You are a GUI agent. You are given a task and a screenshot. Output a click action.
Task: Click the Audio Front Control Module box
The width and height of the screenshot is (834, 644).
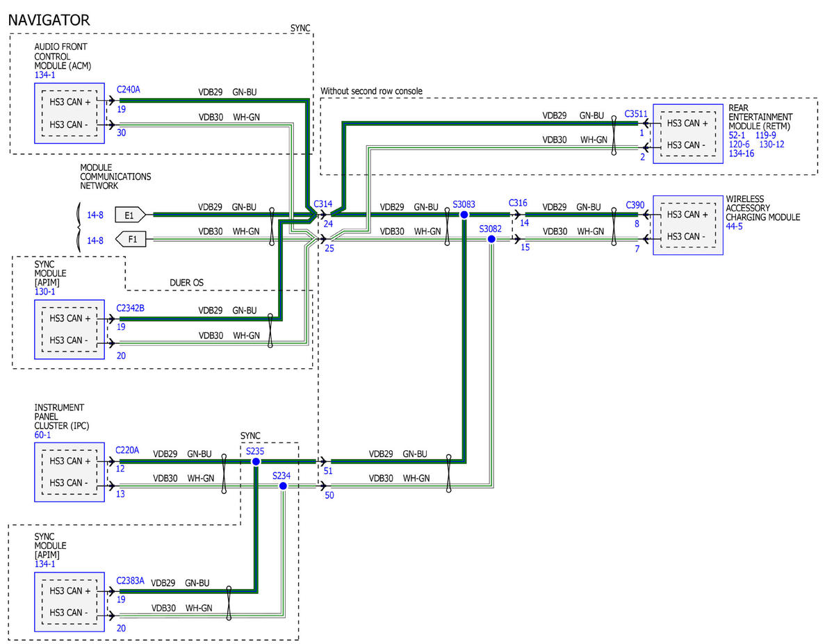(x=69, y=113)
